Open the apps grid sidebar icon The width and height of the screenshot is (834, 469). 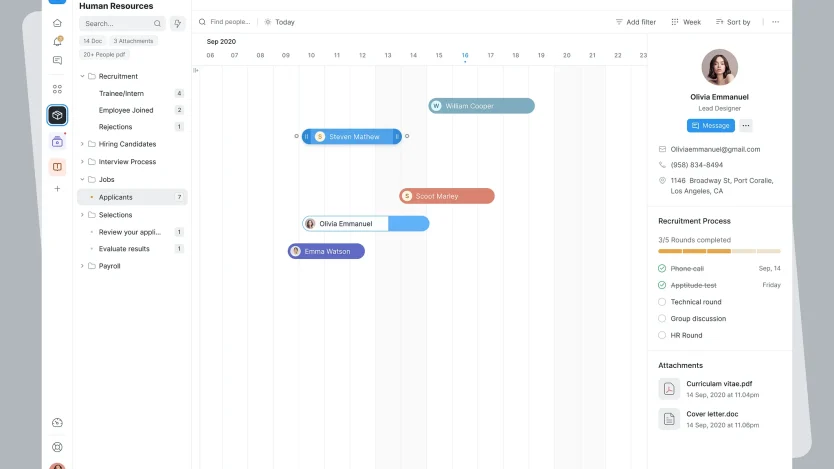57,89
